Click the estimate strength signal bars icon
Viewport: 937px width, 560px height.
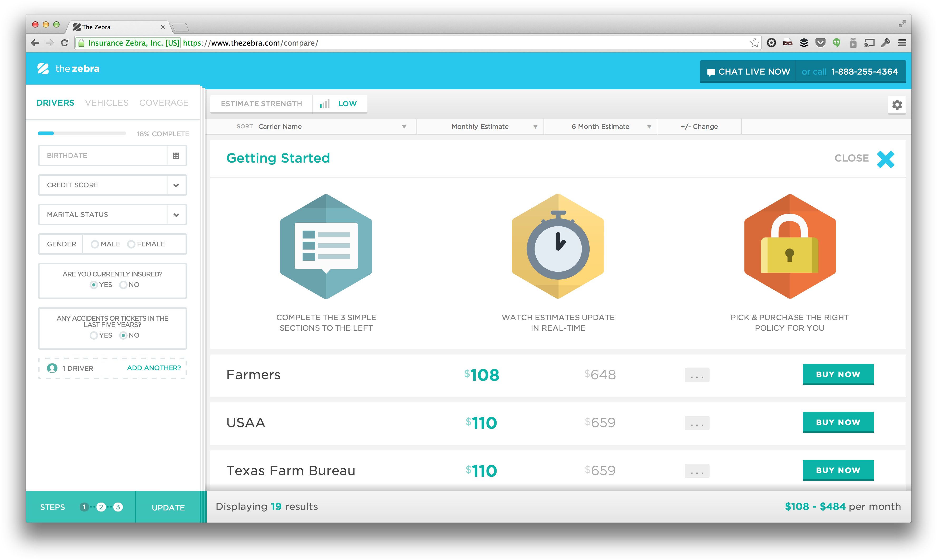(x=324, y=104)
